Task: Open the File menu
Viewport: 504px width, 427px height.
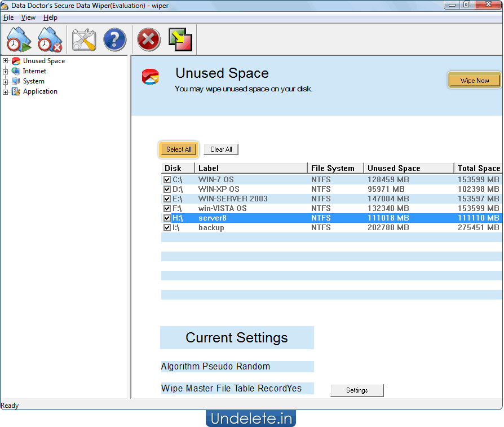Action: point(8,17)
